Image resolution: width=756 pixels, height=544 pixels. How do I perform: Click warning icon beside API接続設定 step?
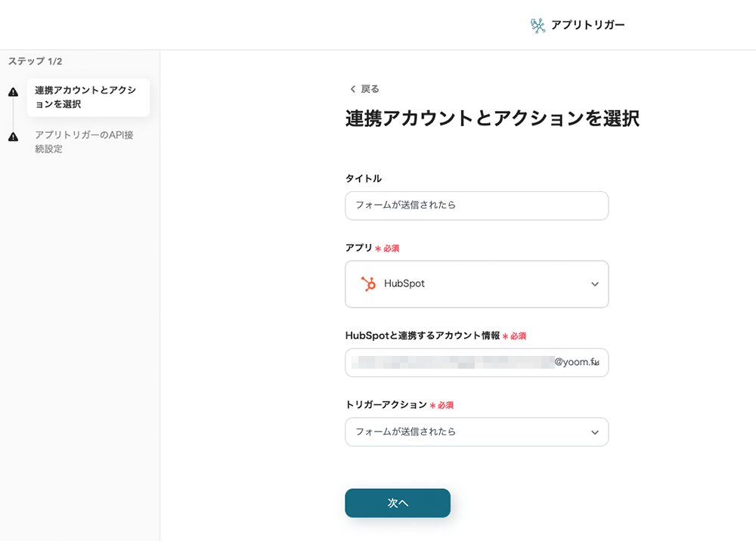click(x=13, y=137)
